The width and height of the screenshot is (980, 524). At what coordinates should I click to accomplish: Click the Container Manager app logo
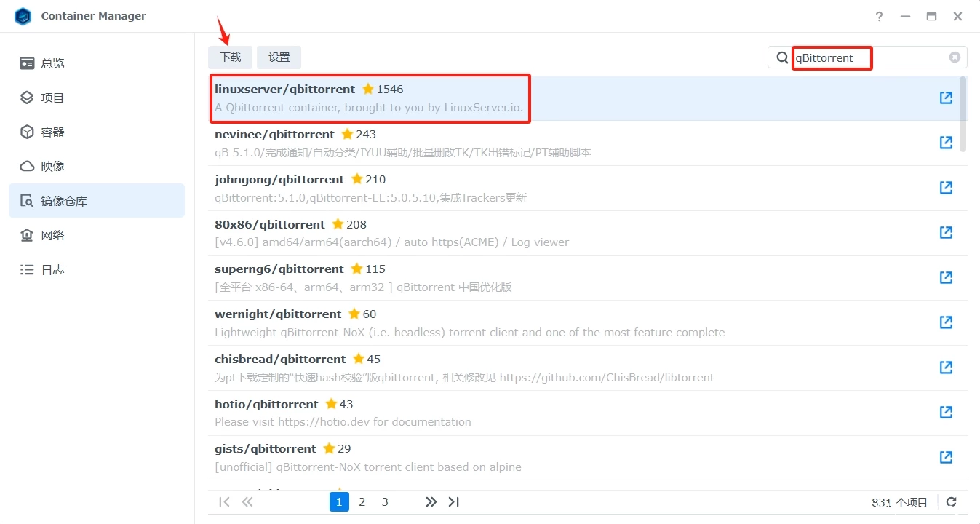[x=23, y=16]
